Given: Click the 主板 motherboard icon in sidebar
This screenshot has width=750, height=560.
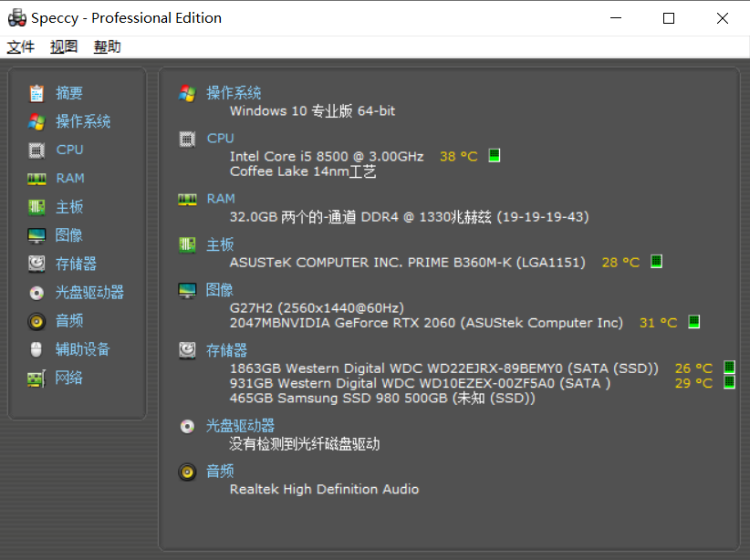Looking at the screenshot, I should [x=36, y=207].
